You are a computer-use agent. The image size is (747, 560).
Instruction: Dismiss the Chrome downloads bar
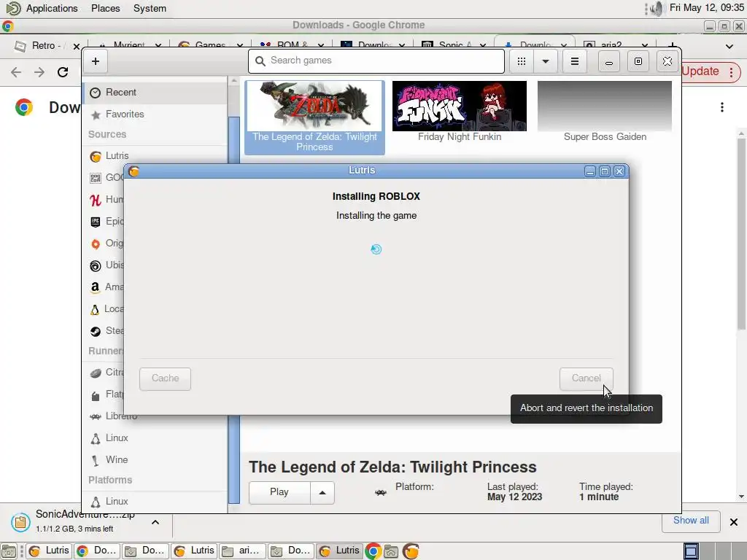[734, 522]
